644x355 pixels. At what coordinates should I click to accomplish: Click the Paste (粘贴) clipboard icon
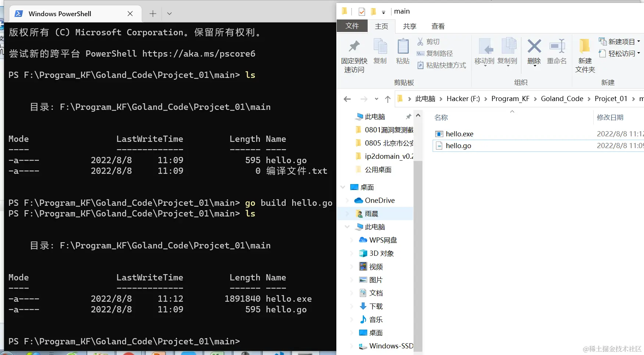pos(403,47)
